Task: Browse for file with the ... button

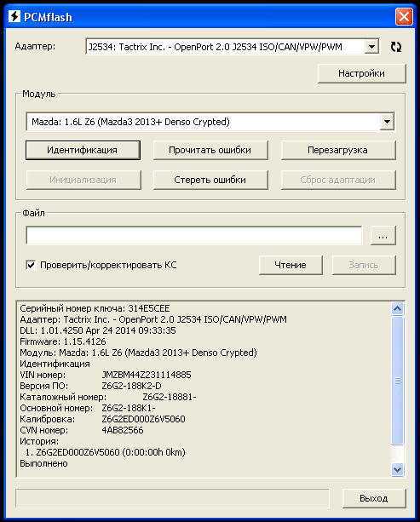Action: (383, 236)
